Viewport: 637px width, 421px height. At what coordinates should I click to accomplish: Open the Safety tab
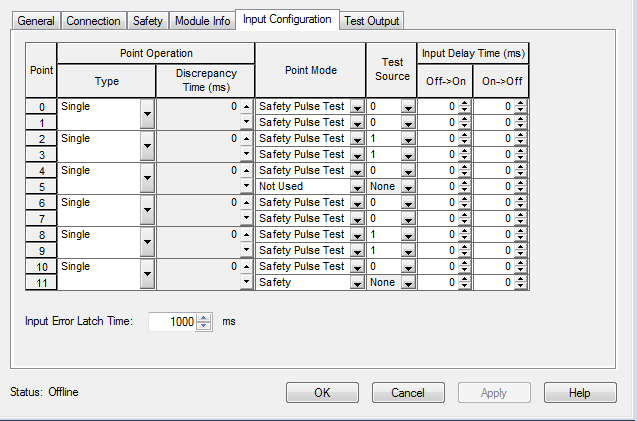click(148, 21)
